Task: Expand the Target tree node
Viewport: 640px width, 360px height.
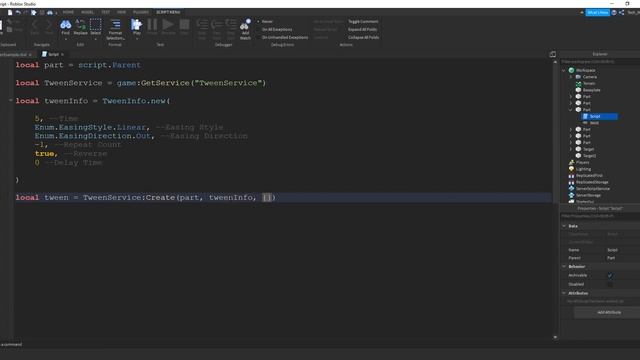Action: [x=571, y=149]
